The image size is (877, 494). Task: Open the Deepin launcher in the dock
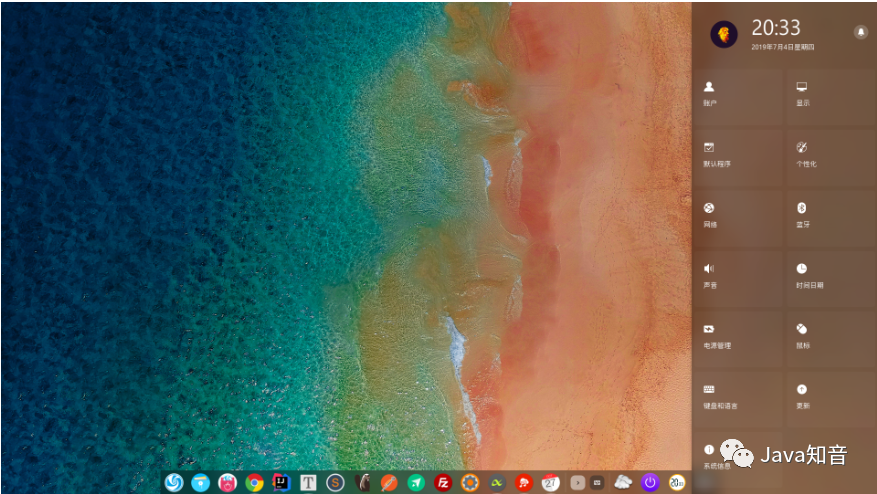pos(174,482)
